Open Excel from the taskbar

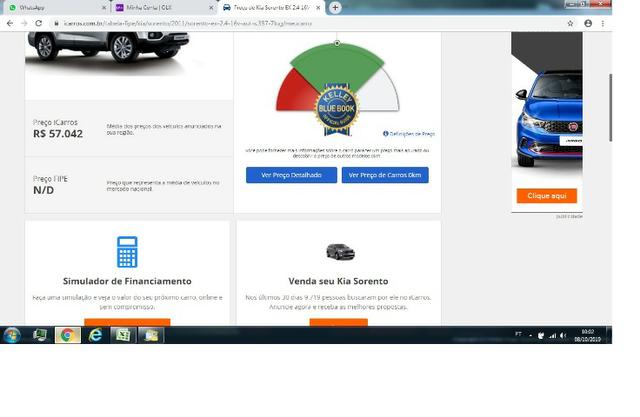[x=123, y=335]
